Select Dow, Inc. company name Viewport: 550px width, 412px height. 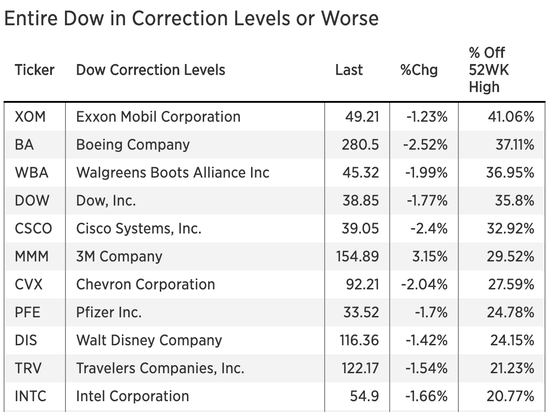coord(106,201)
